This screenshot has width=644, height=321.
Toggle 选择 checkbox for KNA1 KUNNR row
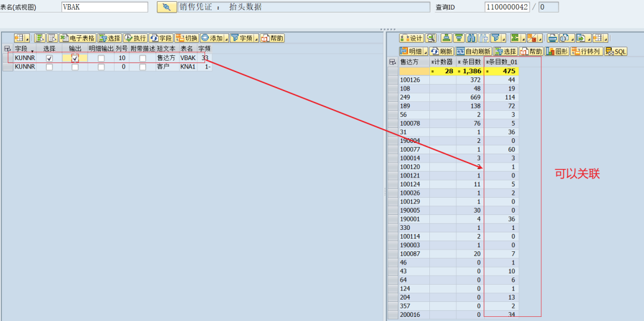(x=49, y=67)
